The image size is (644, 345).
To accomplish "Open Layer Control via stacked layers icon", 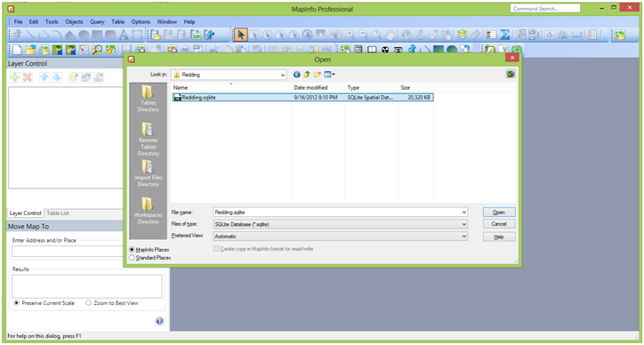I will 462,35.
